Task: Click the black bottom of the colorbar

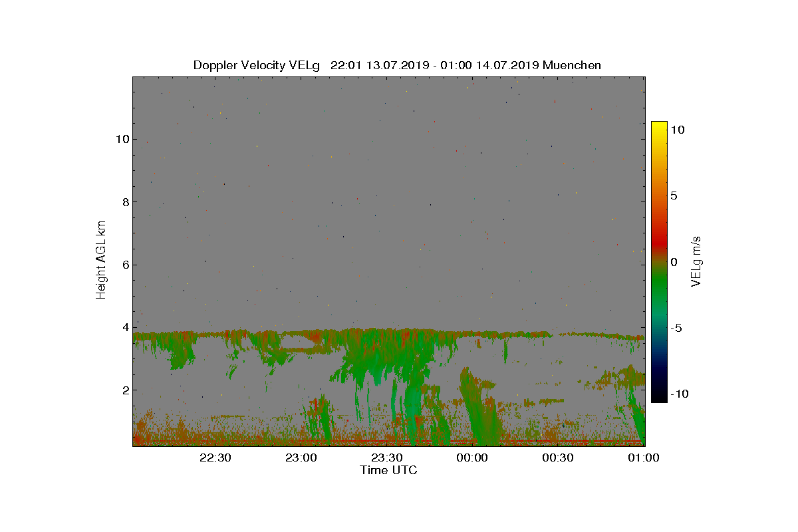Action: pos(659,396)
